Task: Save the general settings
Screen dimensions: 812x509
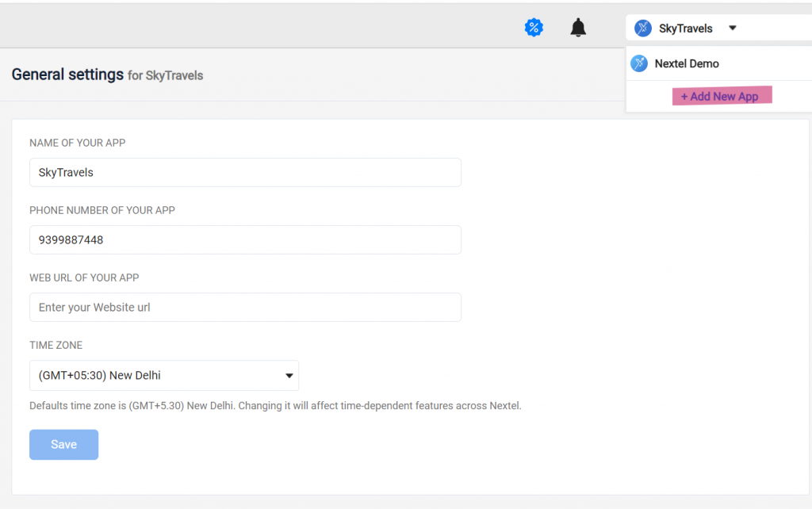Action: [63, 444]
